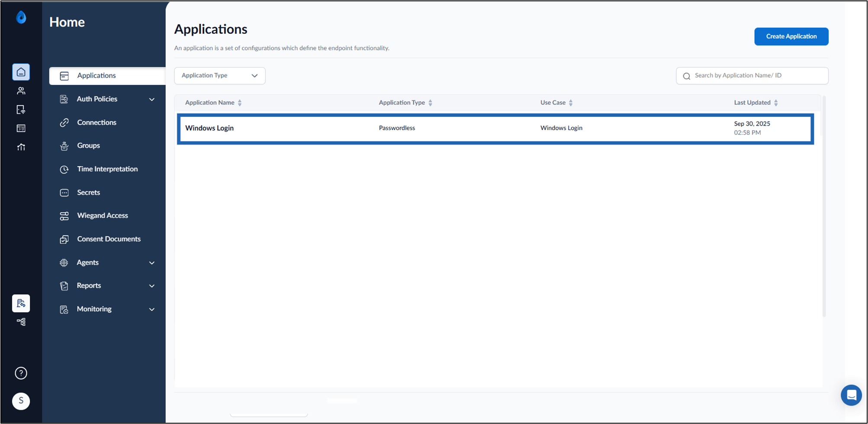Click the Last Updated column header text
This screenshot has height=424, width=868.
pyautogui.click(x=752, y=103)
